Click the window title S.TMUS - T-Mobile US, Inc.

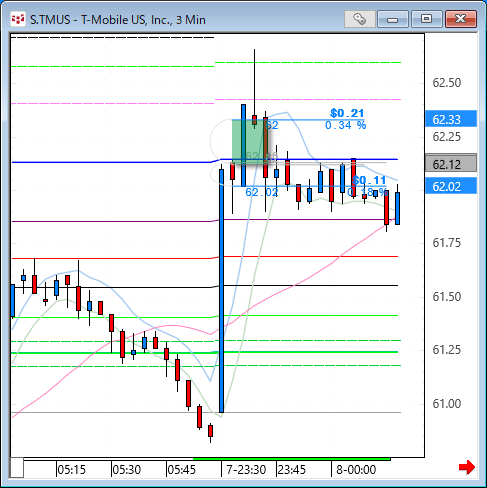point(118,20)
